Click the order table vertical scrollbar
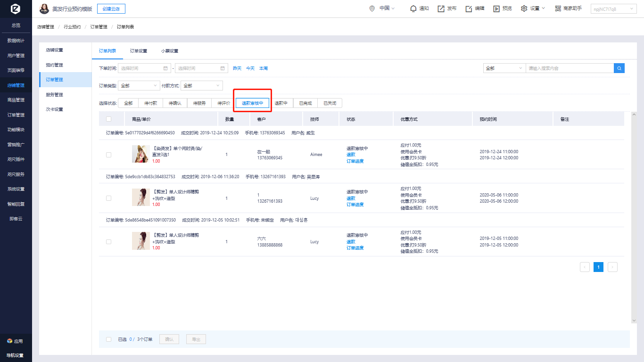 point(634,217)
